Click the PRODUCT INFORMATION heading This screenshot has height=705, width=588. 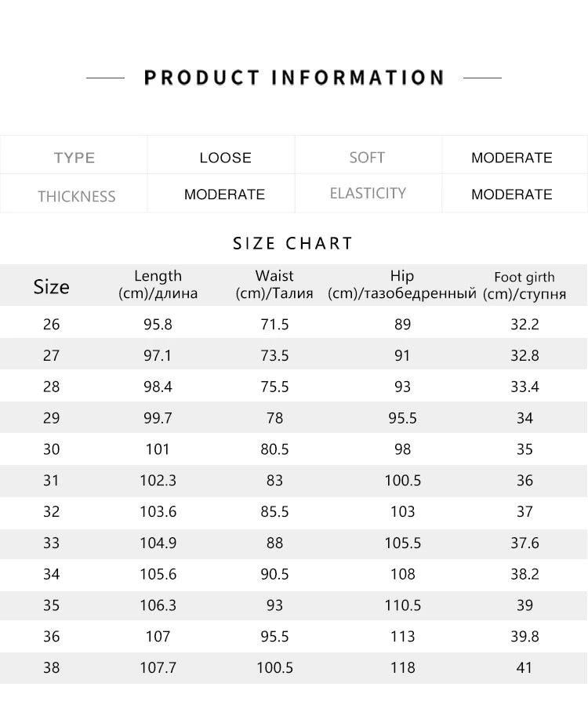click(x=294, y=78)
